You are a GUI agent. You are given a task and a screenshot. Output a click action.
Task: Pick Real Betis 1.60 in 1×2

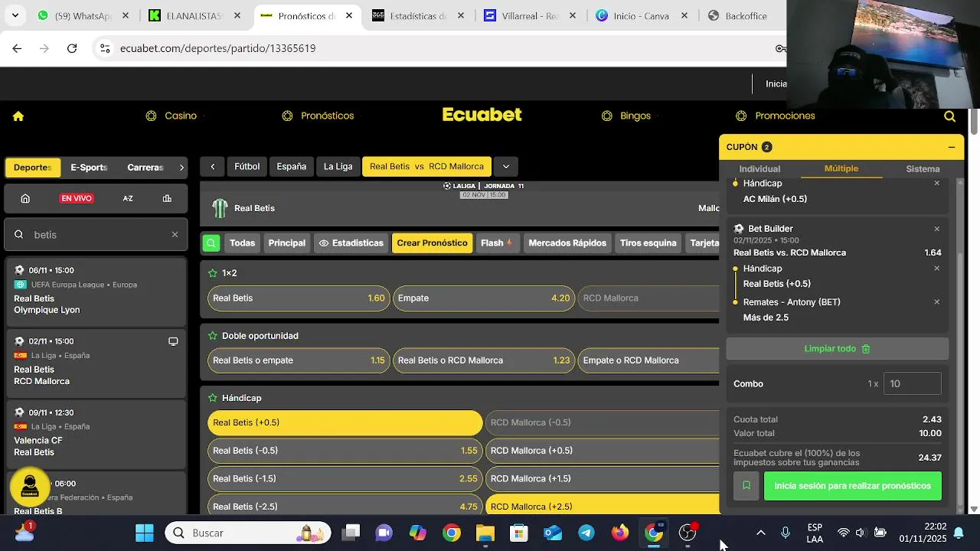tap(299, 298)
